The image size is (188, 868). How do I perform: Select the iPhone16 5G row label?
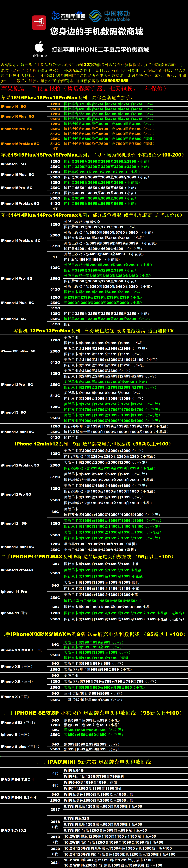pyautogui.click(x=13, y=107)
